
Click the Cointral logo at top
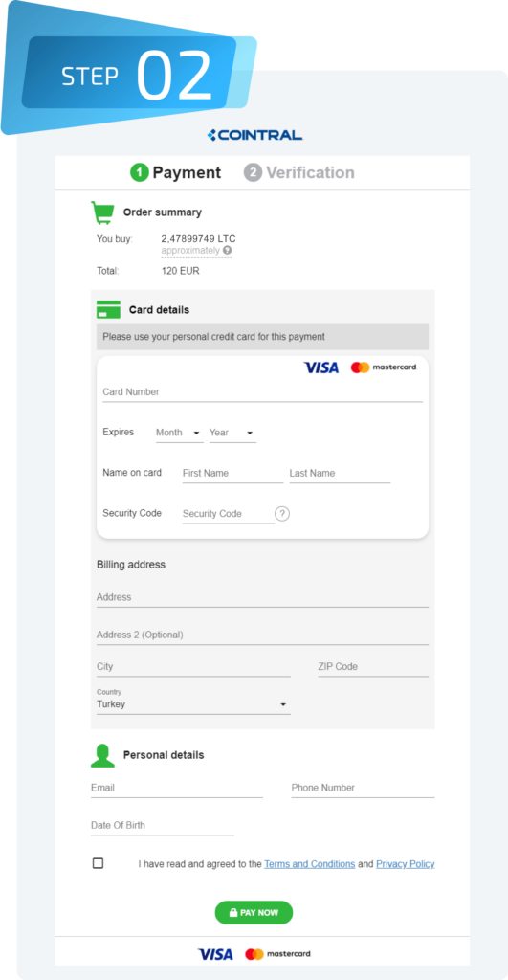[254, 135]
